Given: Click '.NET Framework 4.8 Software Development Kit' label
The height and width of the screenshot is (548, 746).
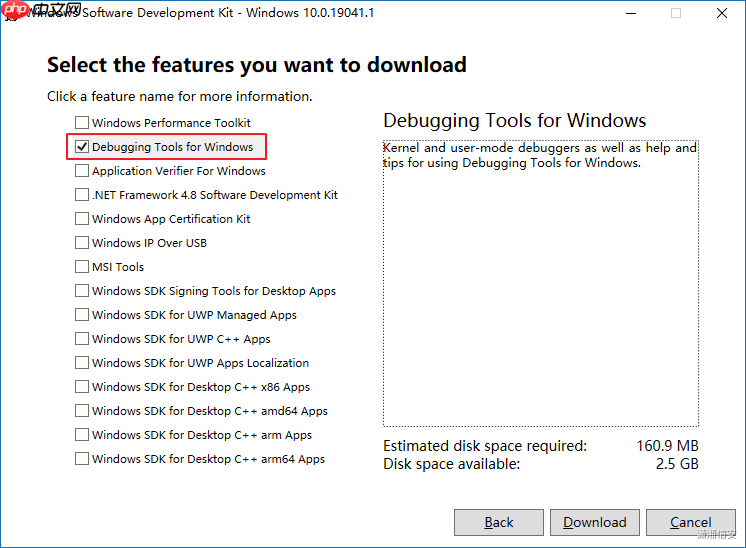Looking at the screenshot, I should coord(215,195).
